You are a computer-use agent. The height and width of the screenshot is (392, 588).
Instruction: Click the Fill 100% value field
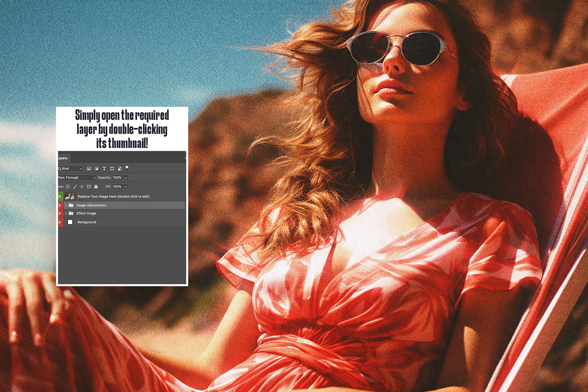point(117,187)
